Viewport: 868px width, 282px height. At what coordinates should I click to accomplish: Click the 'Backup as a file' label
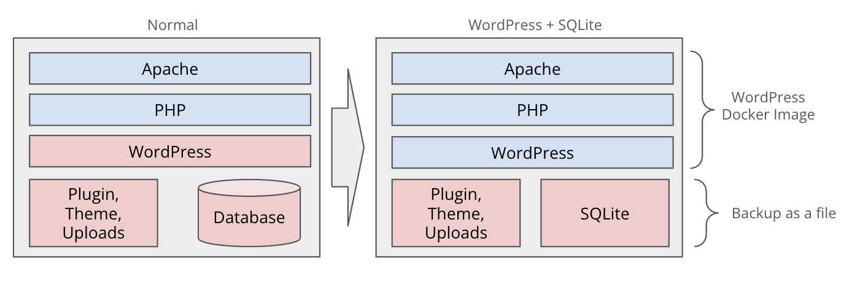(784, 213)
